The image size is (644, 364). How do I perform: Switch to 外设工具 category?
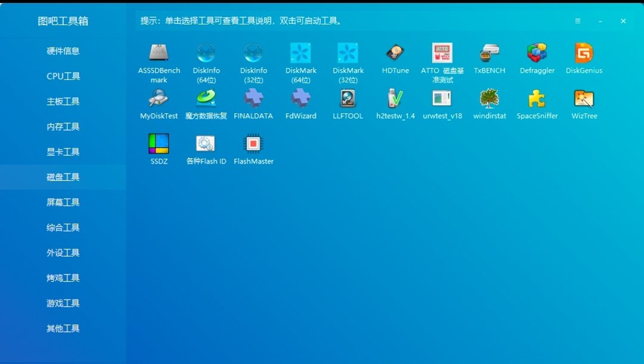(x=63, y=252)
